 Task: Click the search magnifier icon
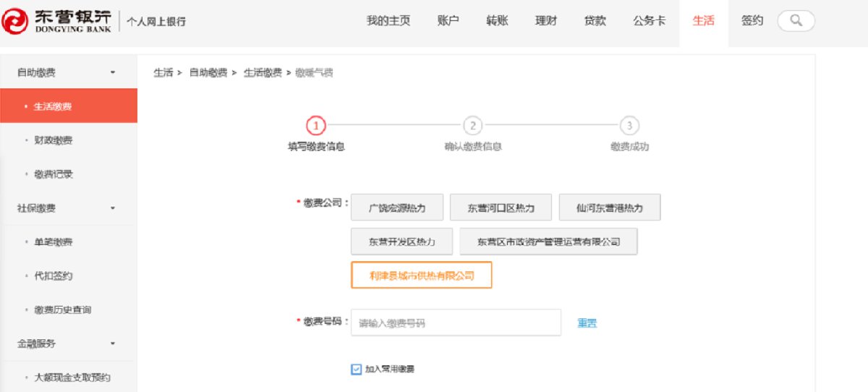coord(796,21)
